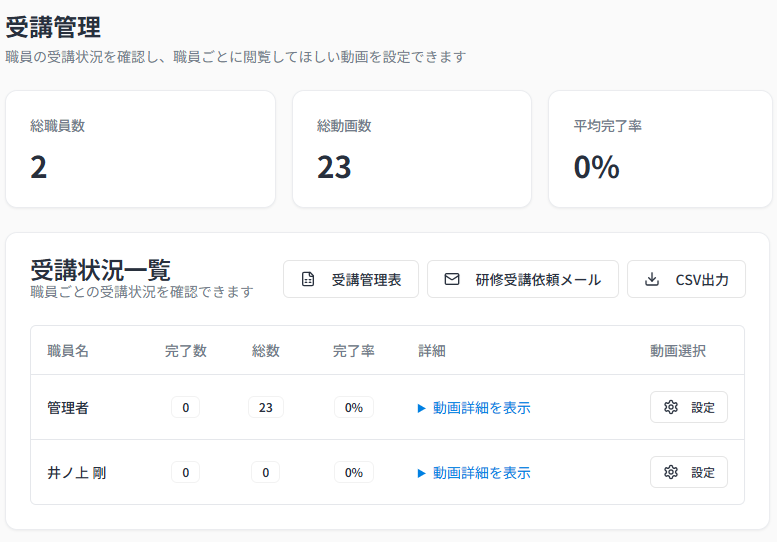Click the 完了数 column header

(x=185, y=351)
